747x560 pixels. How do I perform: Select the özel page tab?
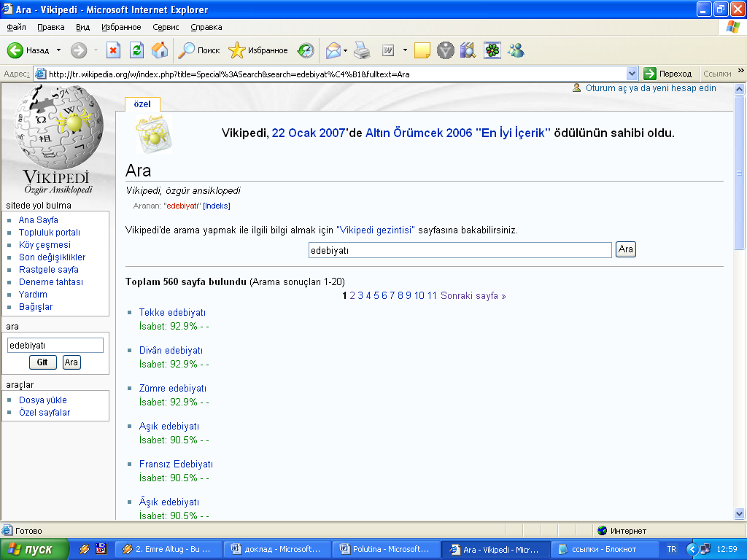pyautogui.click(x=142, y=104)
